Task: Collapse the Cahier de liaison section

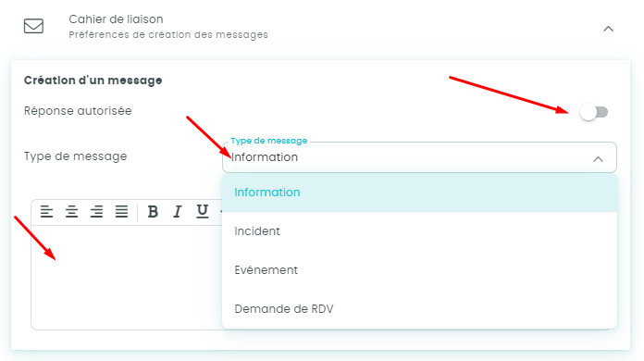Action: pyautogui.click(x=608, y=29)
